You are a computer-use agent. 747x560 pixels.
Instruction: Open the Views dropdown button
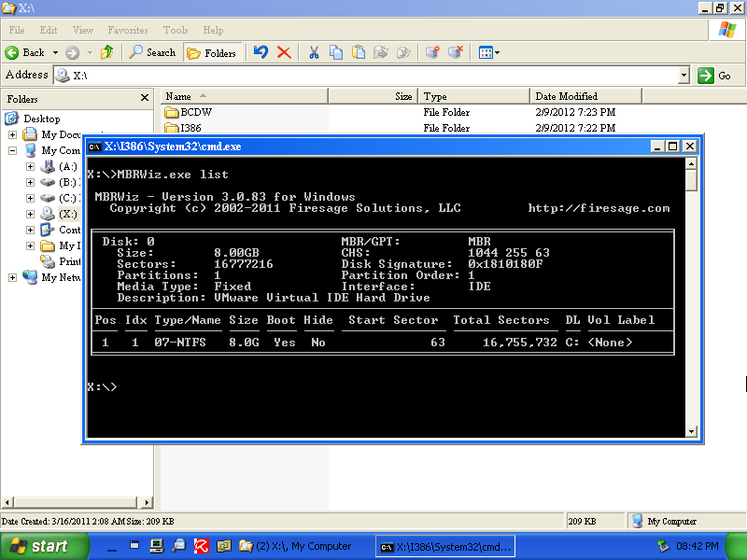click(489, 52)
